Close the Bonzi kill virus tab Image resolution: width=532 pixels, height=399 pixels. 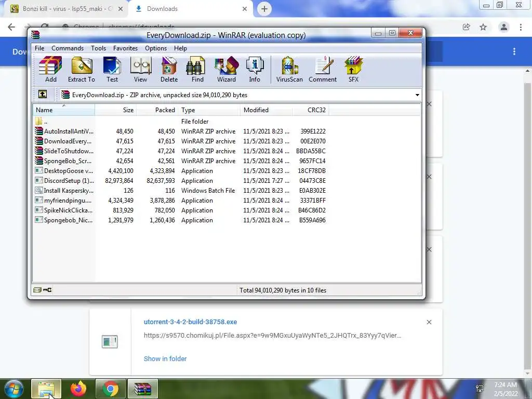click(121, 9)
